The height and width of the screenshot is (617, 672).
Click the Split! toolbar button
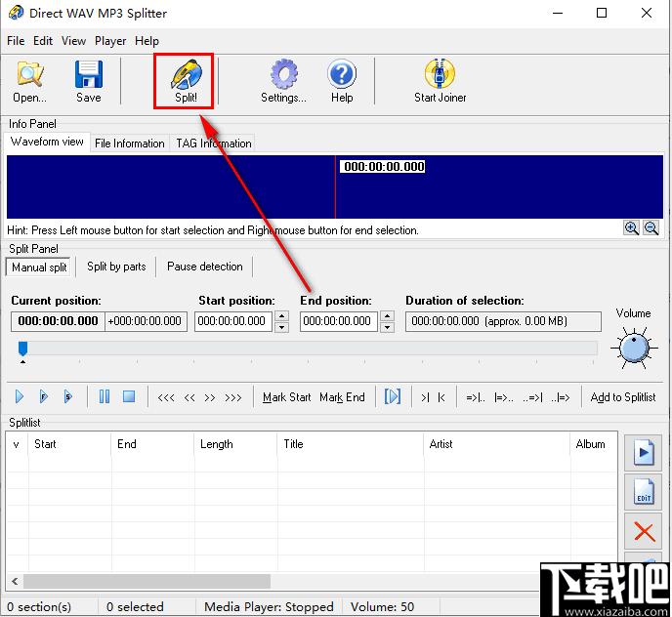186,81
